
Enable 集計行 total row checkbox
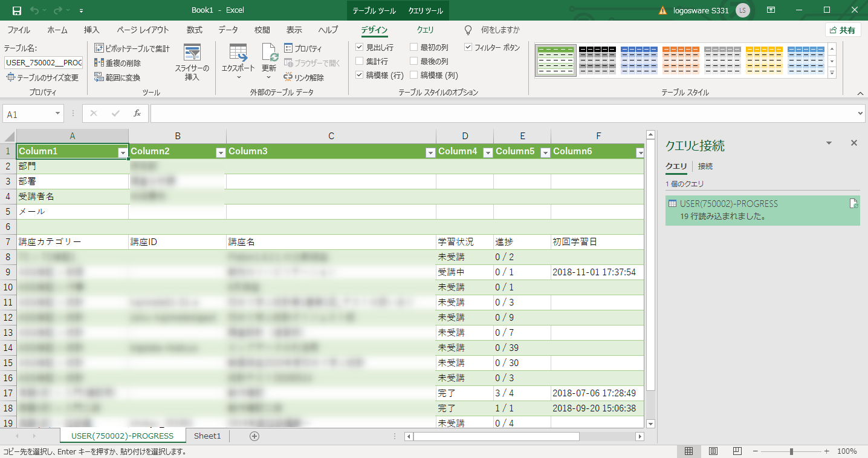(x=360, y=61)
